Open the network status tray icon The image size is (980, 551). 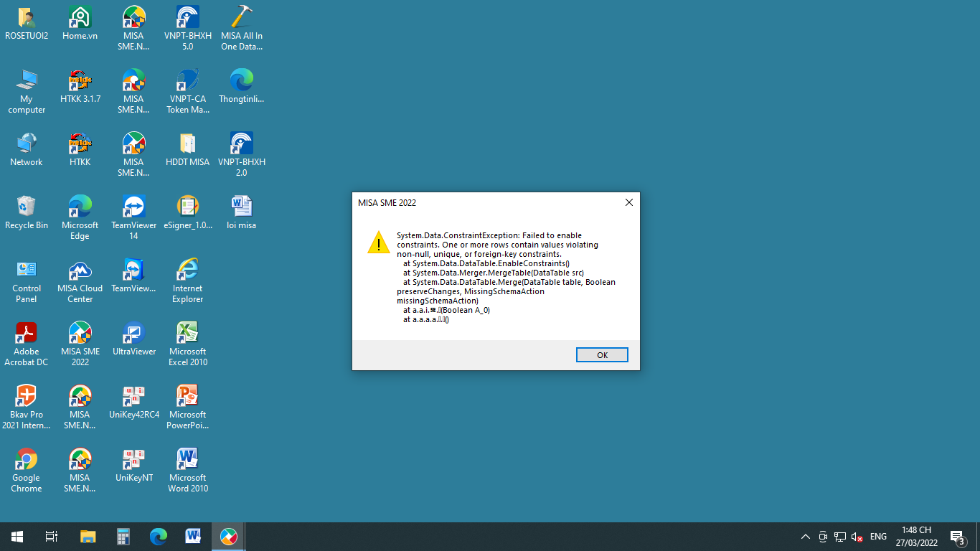pyautogui.click(x=839, y=537)
